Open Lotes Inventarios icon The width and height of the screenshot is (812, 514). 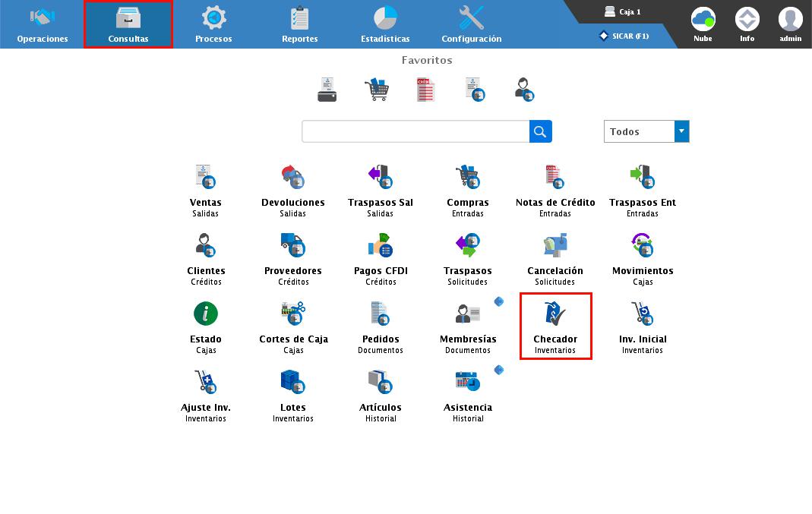point(292,382)
